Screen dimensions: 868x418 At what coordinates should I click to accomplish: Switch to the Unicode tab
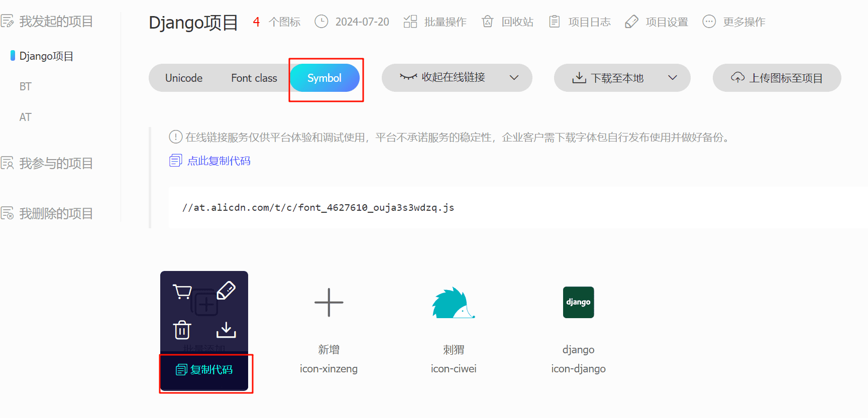point(184,78)
